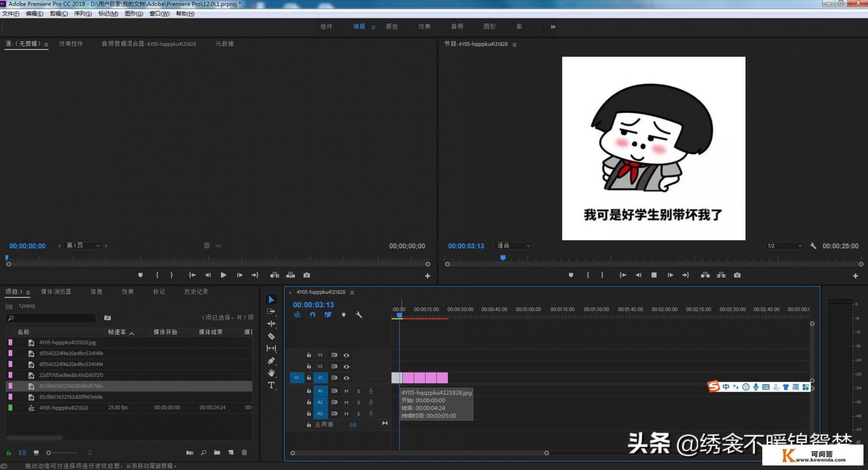Screen dimensions: 868x470
Task: Toggle sync lock for track A3
Action: [334, 413]
